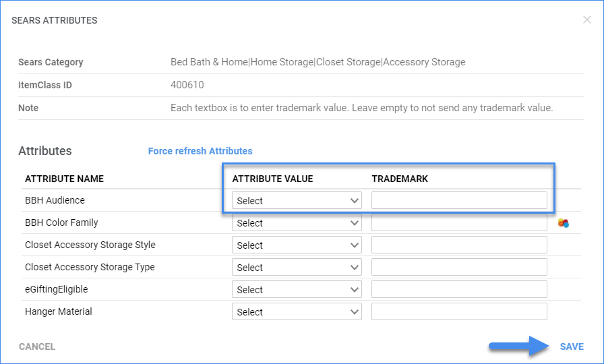
Task: Click the eGiftingEligible trademark input
Action: [x=459, y=290]
